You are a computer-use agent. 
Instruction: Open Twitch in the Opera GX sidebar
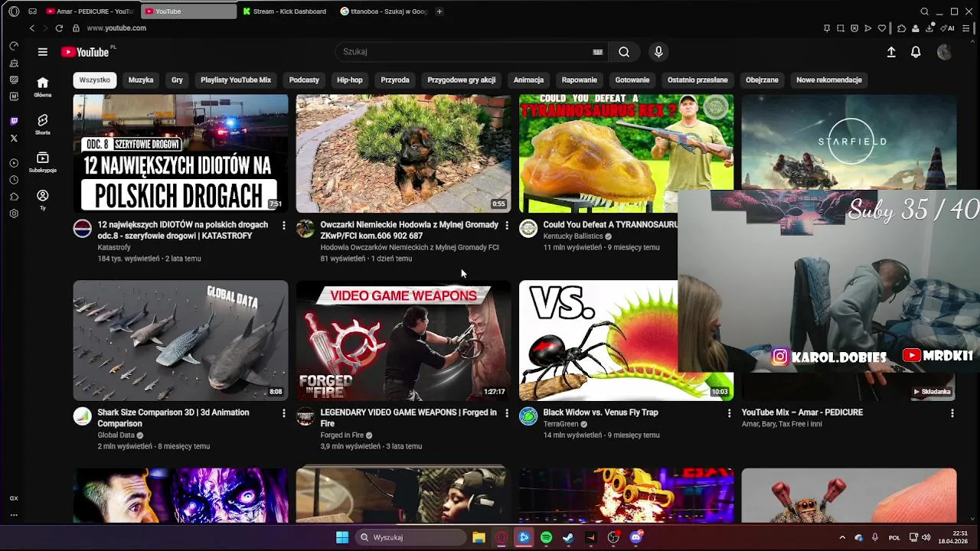tap(14, 122)
